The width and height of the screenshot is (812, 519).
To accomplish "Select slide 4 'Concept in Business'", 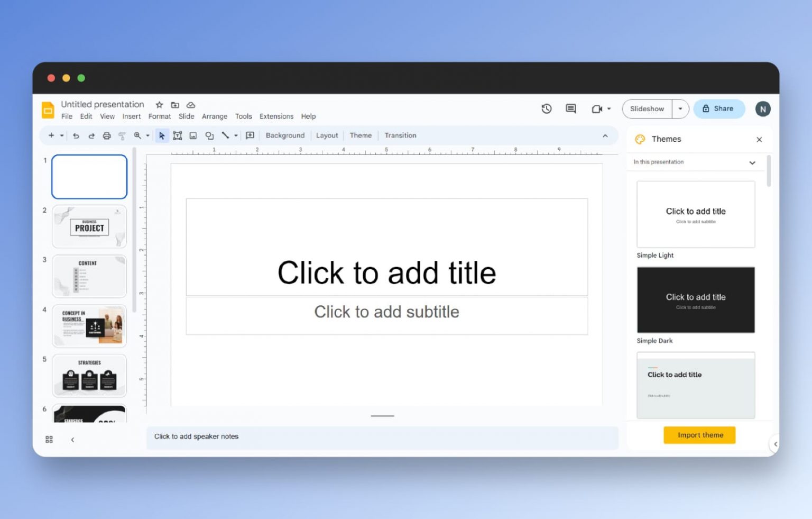I will [x=89, y=326].
